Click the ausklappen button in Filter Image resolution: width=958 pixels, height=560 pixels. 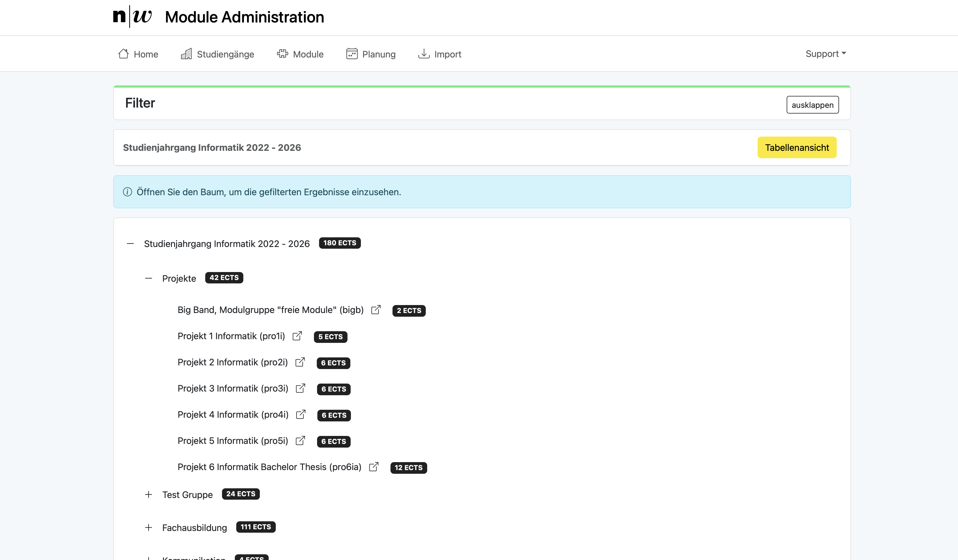[x=812, y=105]
